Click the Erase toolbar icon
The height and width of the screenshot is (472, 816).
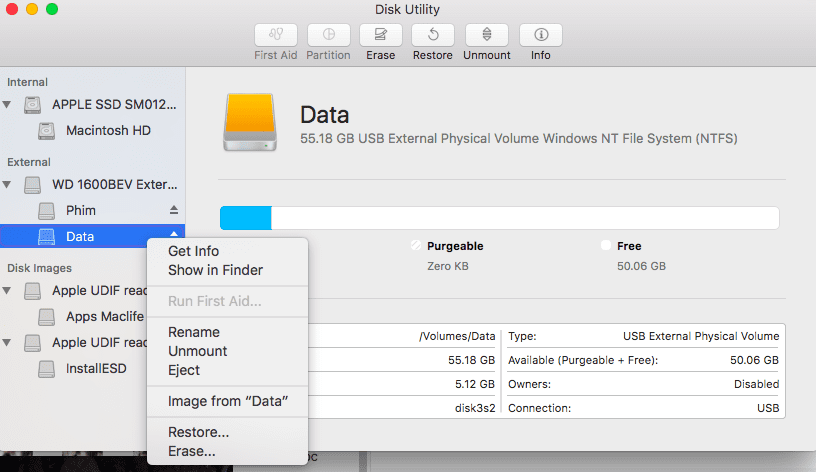tap(381, 35)
